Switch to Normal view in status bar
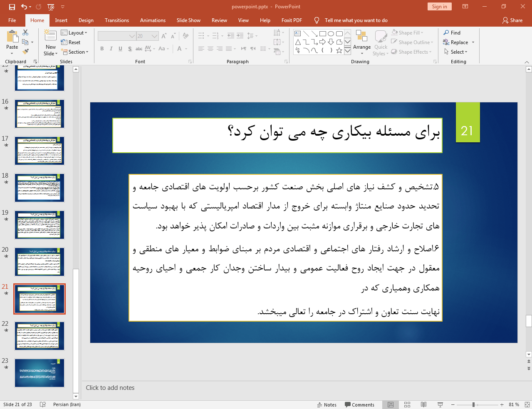 (391, 404)
